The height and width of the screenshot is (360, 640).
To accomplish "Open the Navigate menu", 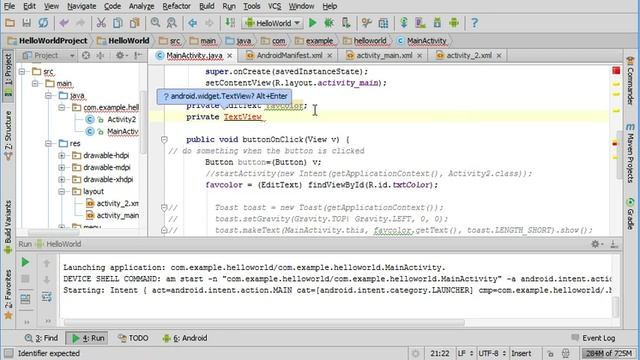I will (82, 6).
